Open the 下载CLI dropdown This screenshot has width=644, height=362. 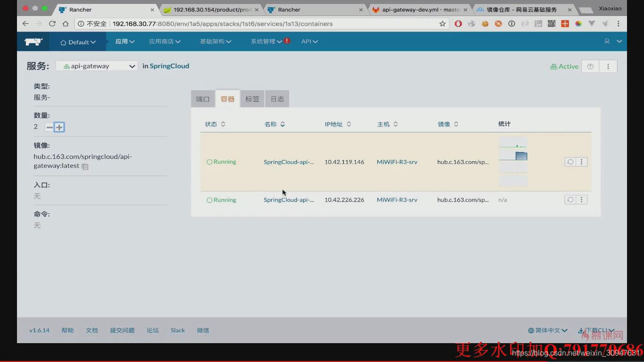point(596,330)
